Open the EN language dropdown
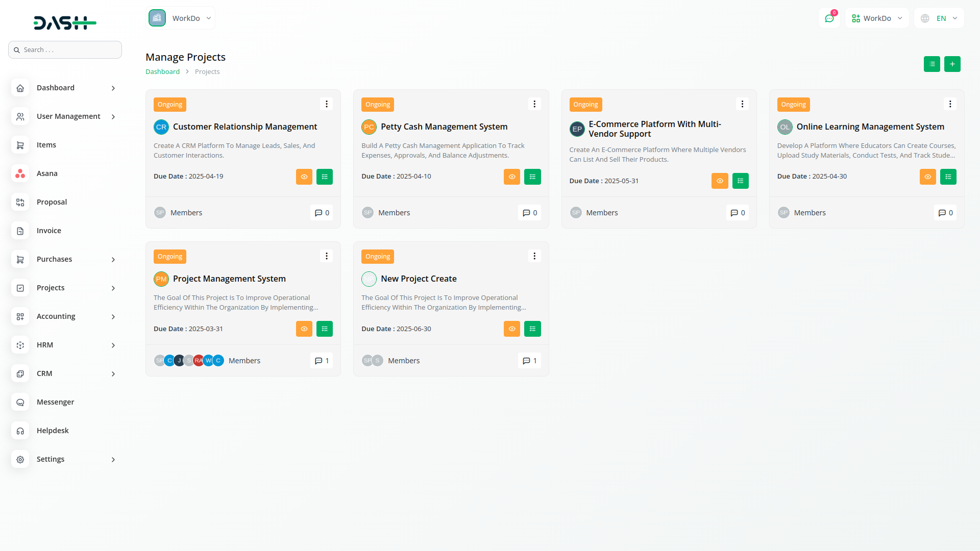The image size is (980, 551). point(940,18)
